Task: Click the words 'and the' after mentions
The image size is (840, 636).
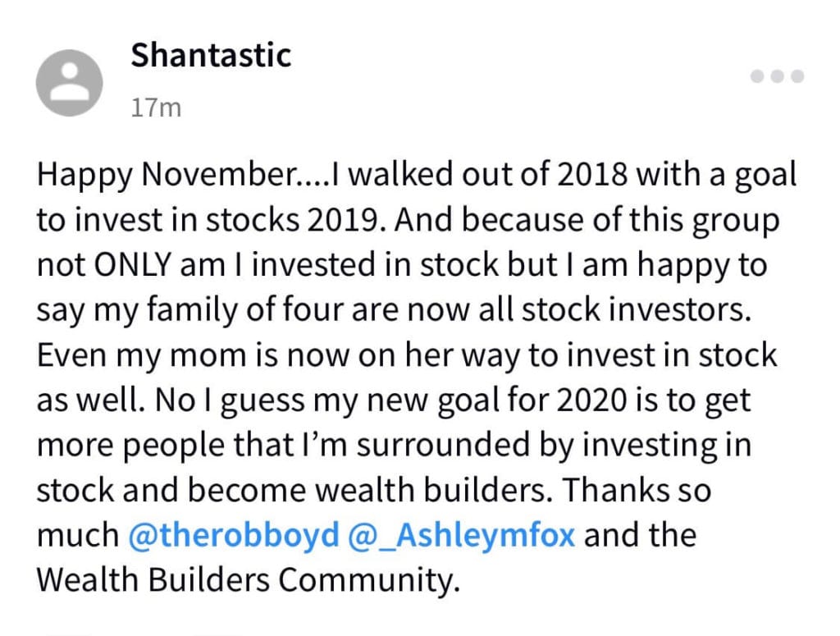Action: pyautogui.click(x=640, y=535)
